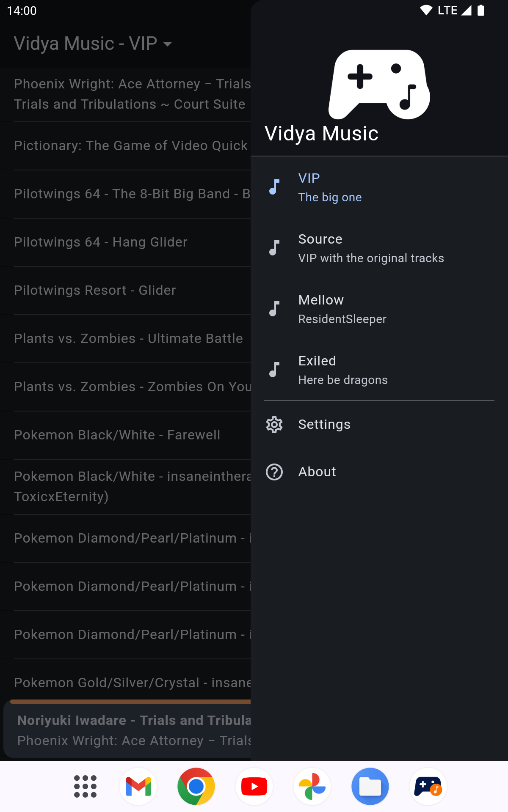Launch YouTube from the dock
Viewport: 508px width, 812px height.
click(254, 787)
